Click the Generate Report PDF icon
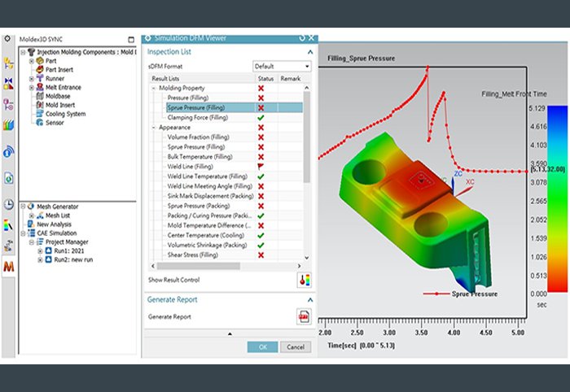This screenshot has width=570, height=392. click(x=304, y=316)
